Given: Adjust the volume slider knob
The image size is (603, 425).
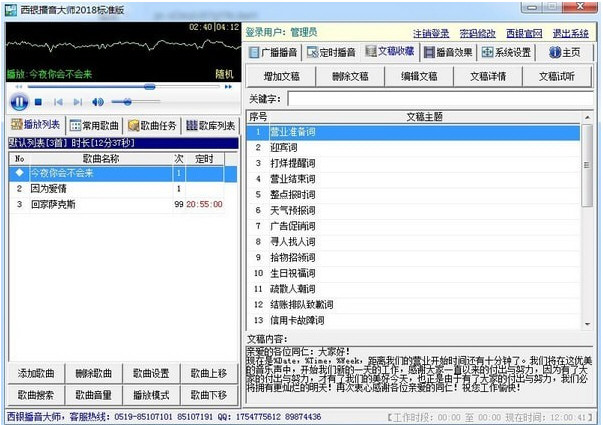Looking at the screenshot, I should [x=128, y=102].
